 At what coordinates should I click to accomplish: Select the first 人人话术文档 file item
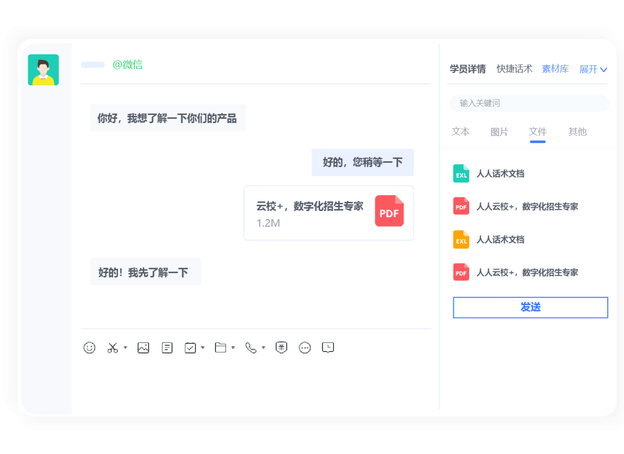(500, 174)
